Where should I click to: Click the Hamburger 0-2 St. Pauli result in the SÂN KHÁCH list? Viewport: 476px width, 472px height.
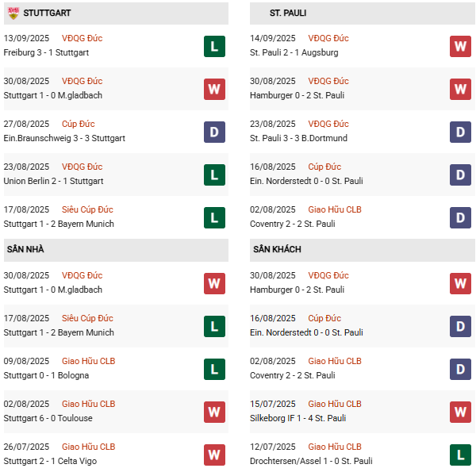click(x=297, y=290)
